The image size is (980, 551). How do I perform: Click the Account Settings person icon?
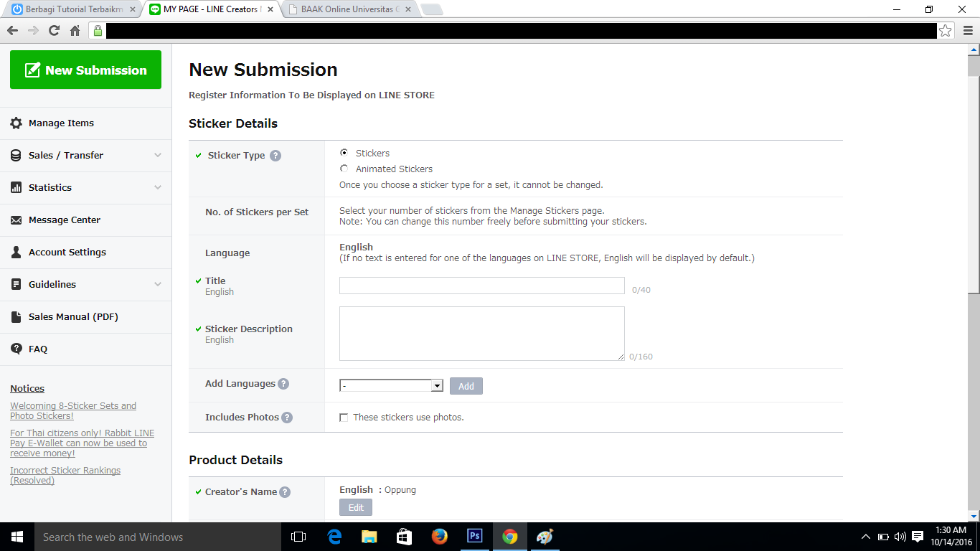(16, 253)
